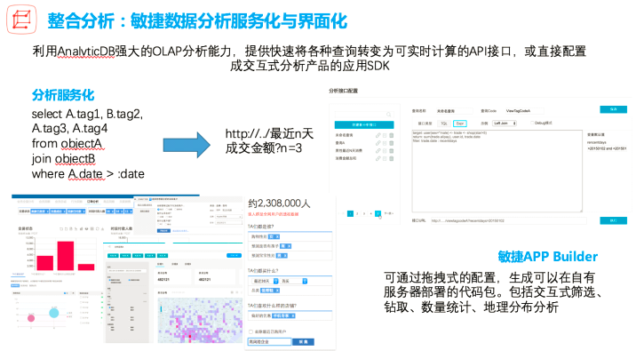The width and height of the screenshot is (644, 351).
Task: Open document icon for 消费金额总和 row
Action: coord(385,158)
